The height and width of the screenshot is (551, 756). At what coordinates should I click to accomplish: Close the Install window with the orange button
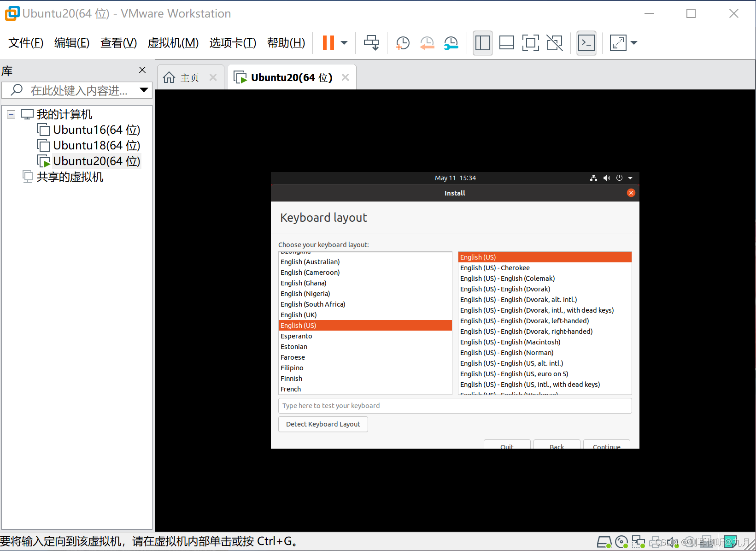pyautogui.click(x=631, y=193)
